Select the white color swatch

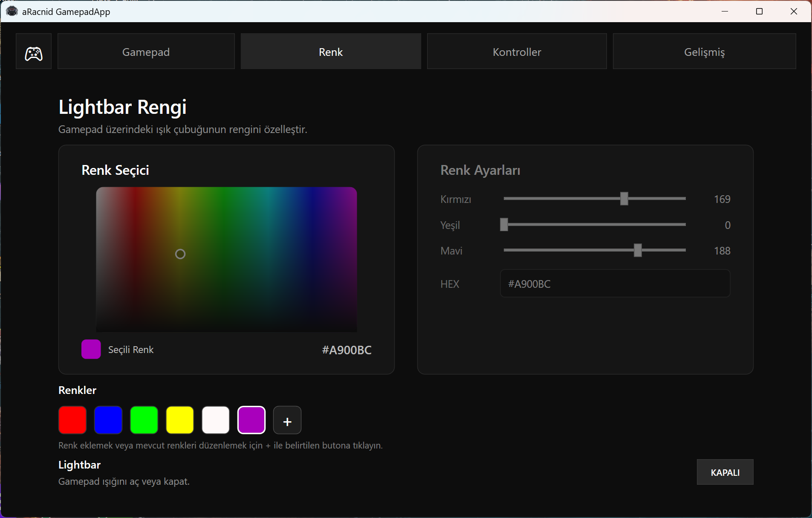(x=216, y=420)
